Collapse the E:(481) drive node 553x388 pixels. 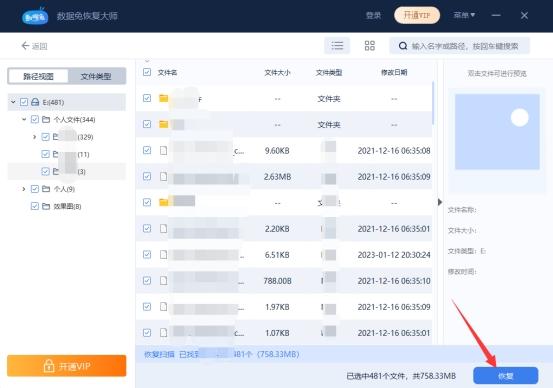click(x=13, y=102)
